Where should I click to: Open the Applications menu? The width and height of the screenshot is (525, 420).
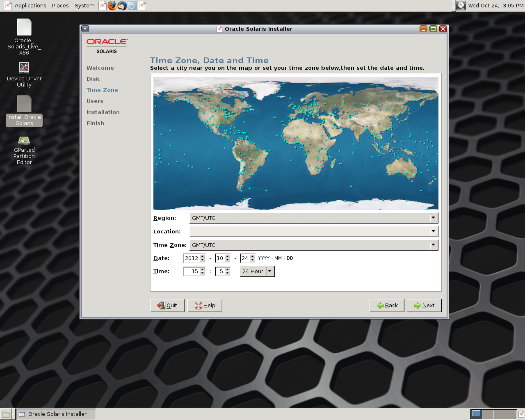(30, 6)
